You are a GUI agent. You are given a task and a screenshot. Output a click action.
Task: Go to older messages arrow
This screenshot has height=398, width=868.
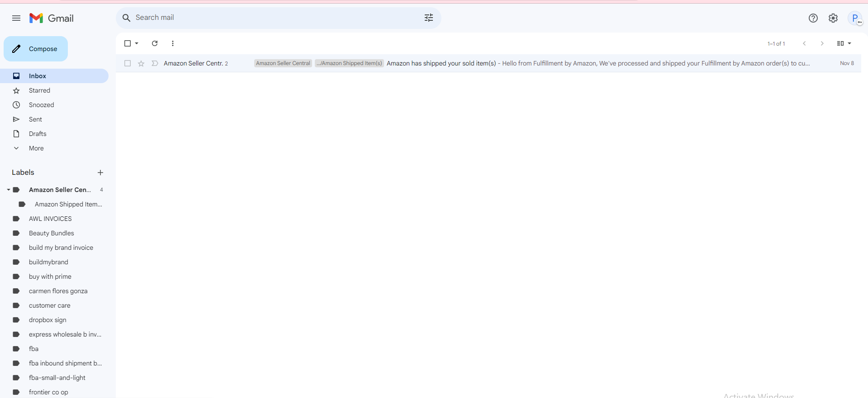point(822,43)
